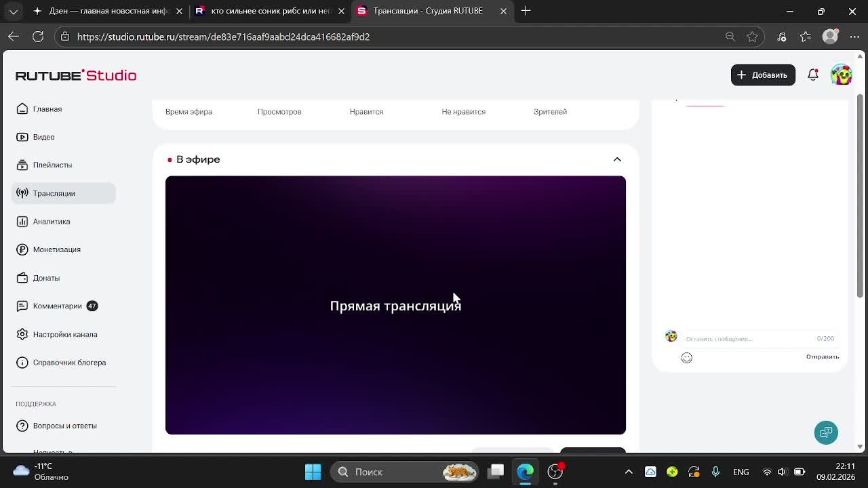Click the gear icon for Настройки канала
Image resolution: width=868 pixels, height=488 pixels.
pyautogui.click(x=22, y=334)
